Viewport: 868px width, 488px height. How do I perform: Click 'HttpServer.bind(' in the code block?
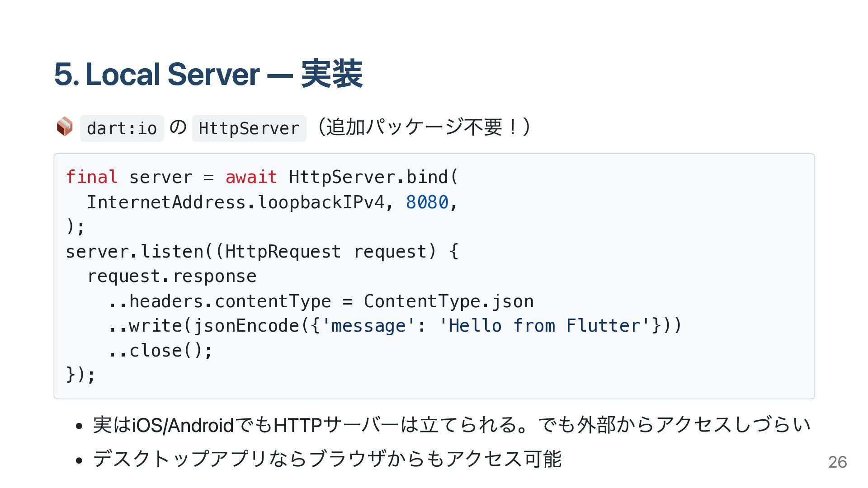click(x=373, y=177)
